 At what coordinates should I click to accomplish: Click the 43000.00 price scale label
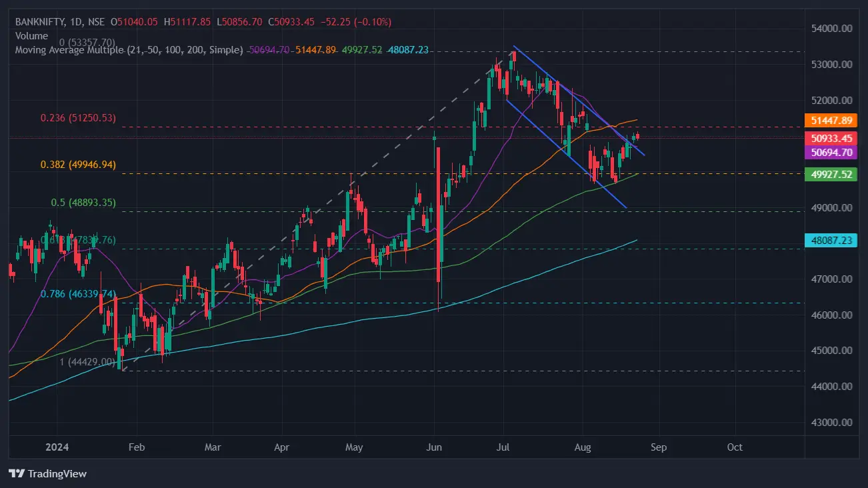tap(833, 422)
